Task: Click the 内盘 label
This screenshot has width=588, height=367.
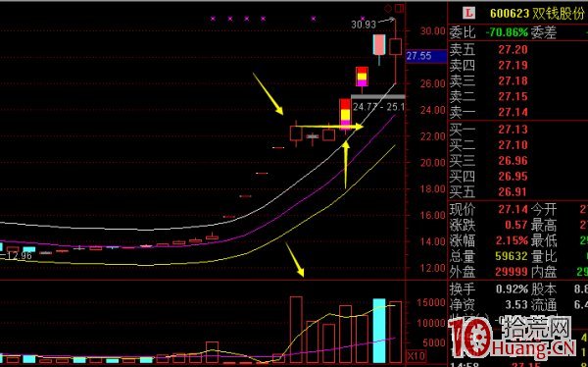Action: coord(543,272)
